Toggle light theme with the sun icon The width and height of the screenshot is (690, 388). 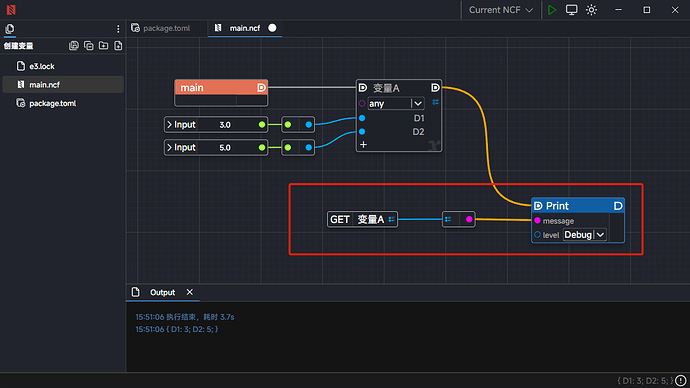pyautogui.click(x=591, y=10)
